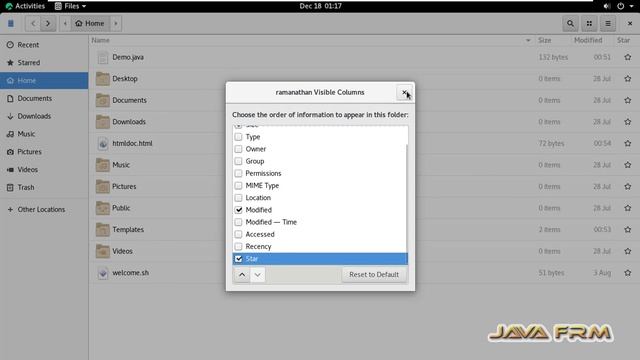Uncheck the Modified column checkbox
This screenshot has height=360, width=640.
pos(239,210)
